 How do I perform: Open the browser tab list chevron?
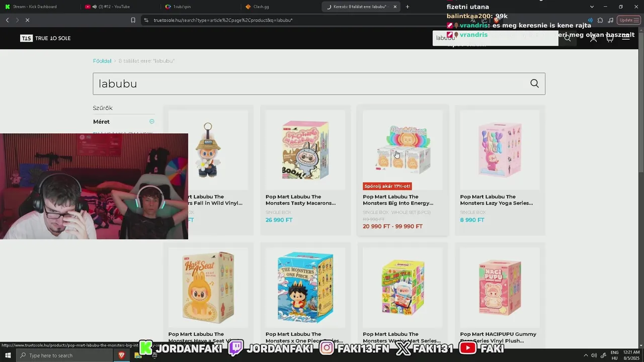tap(592, 7)
